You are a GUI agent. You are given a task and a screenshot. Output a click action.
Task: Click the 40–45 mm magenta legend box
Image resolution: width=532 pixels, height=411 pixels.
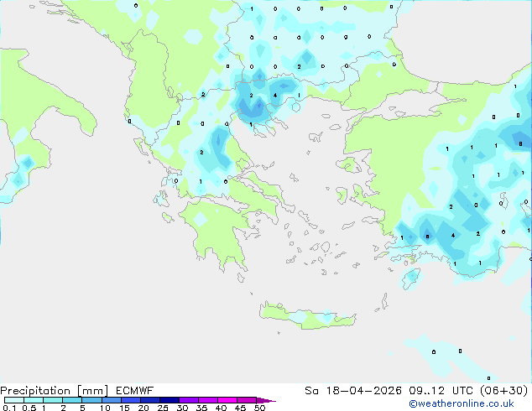point(227,400)
